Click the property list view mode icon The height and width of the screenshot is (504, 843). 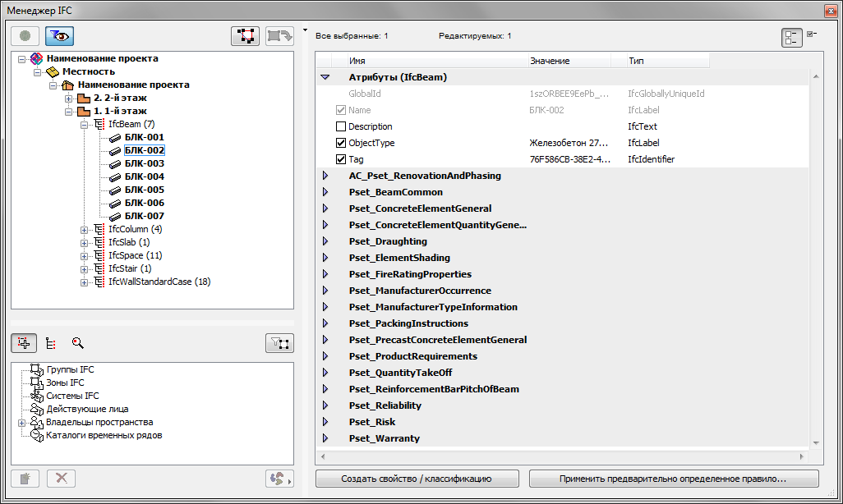791,38
